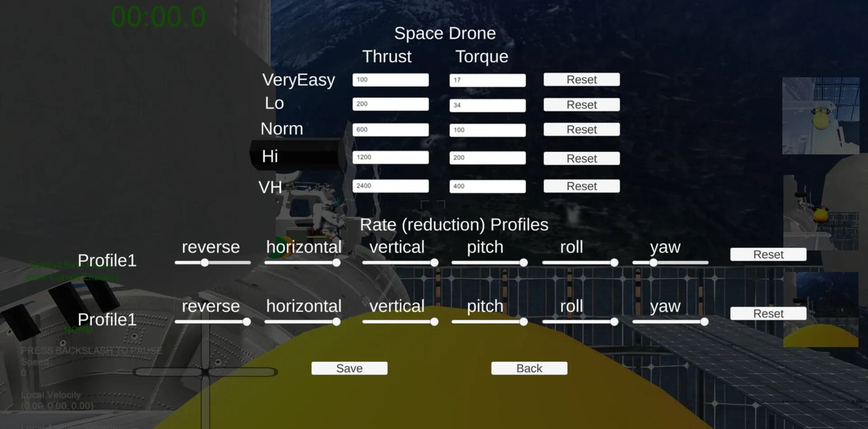This screenshot has height=429, width=868.
Task: Click the Norm Torque input field
Action: (487, 130)
